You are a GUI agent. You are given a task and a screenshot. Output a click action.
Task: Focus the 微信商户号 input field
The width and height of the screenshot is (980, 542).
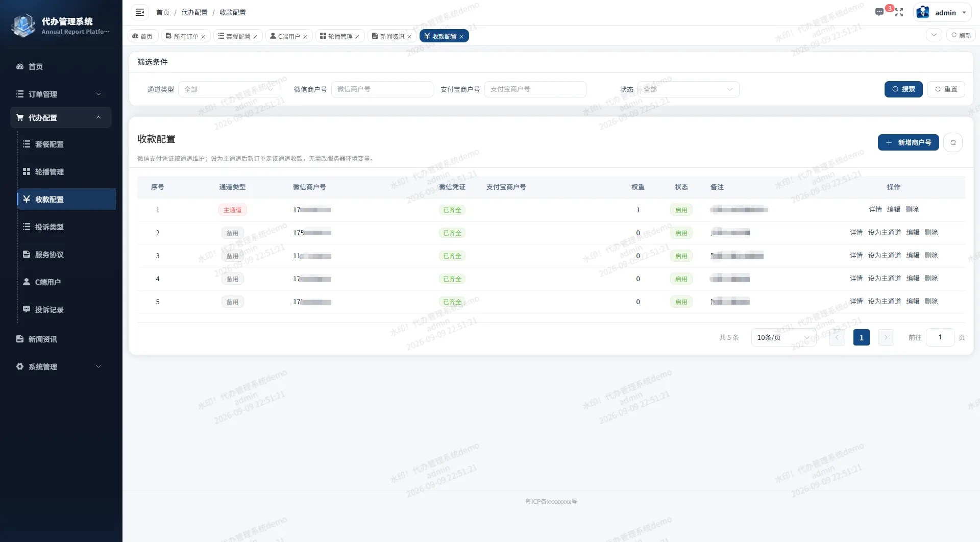point(382,89)
